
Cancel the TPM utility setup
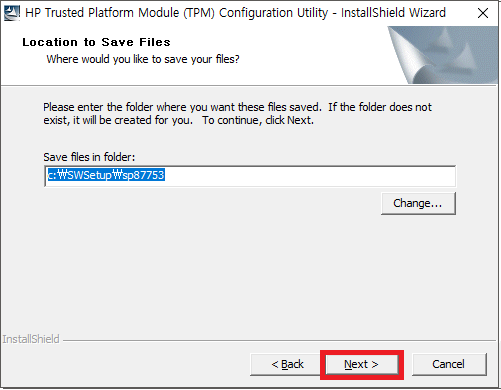[x=449, y=364]
